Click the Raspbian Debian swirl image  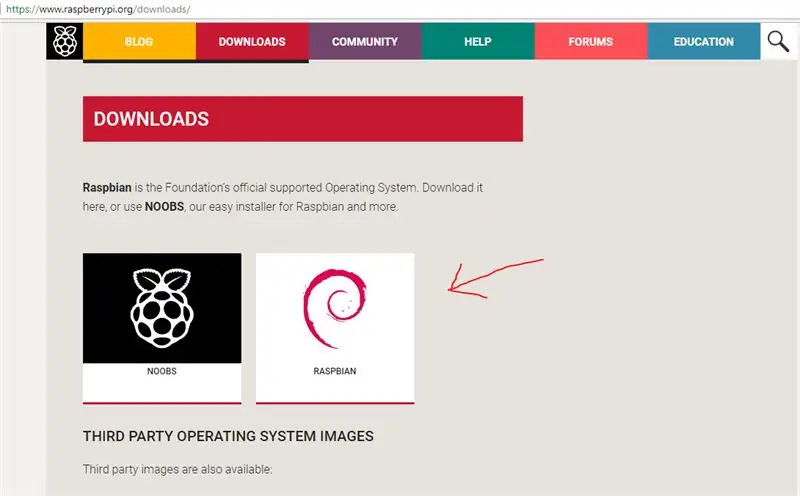335,308
